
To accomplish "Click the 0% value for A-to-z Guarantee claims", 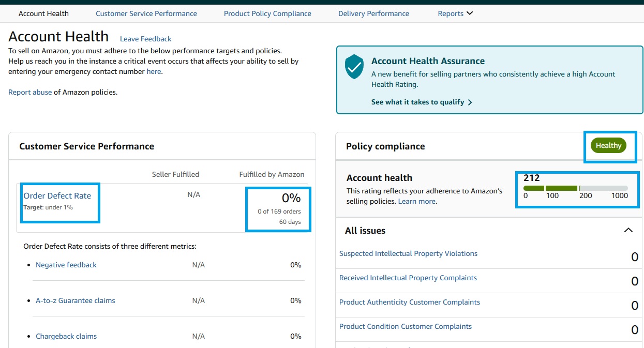I will coord(296,300).
